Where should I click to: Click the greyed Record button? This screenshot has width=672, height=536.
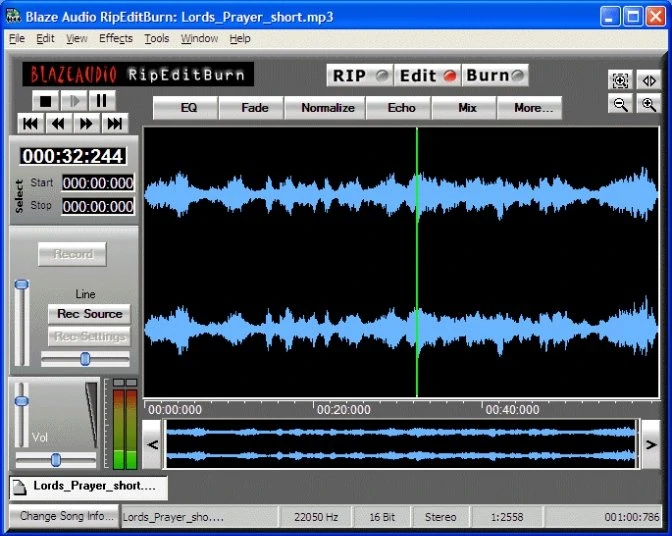[x=72, y=254]
